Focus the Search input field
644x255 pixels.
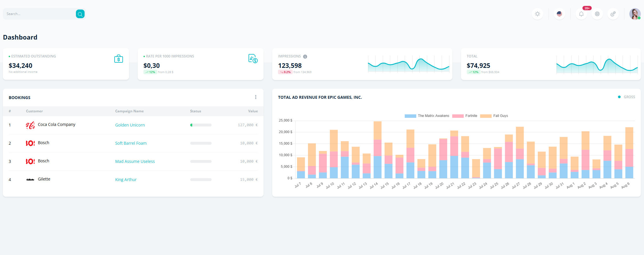pos(39,14)
